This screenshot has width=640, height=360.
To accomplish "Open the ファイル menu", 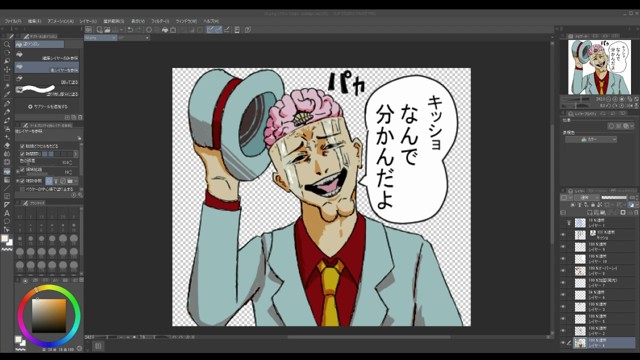I will click(x=13, y=21).
